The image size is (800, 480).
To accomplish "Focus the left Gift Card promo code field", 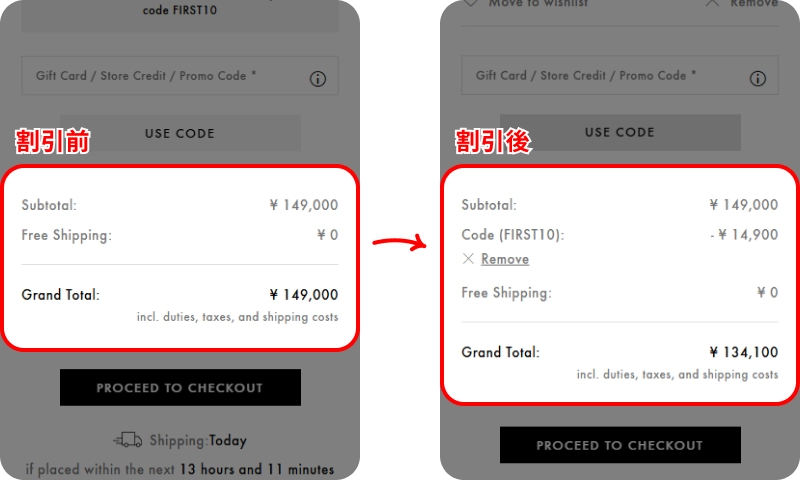I will pyautogui.click(x=180, y=75).
